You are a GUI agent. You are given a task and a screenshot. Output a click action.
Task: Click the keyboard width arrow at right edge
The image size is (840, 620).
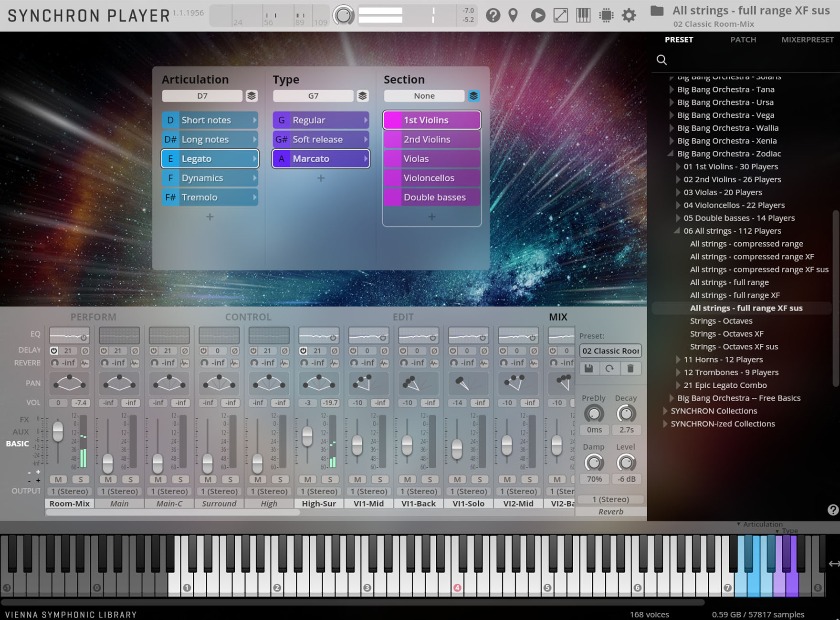[834, 564]
